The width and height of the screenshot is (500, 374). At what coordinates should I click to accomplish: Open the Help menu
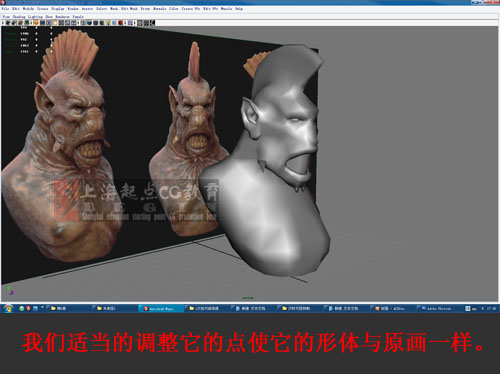click(x=239, y=9)
